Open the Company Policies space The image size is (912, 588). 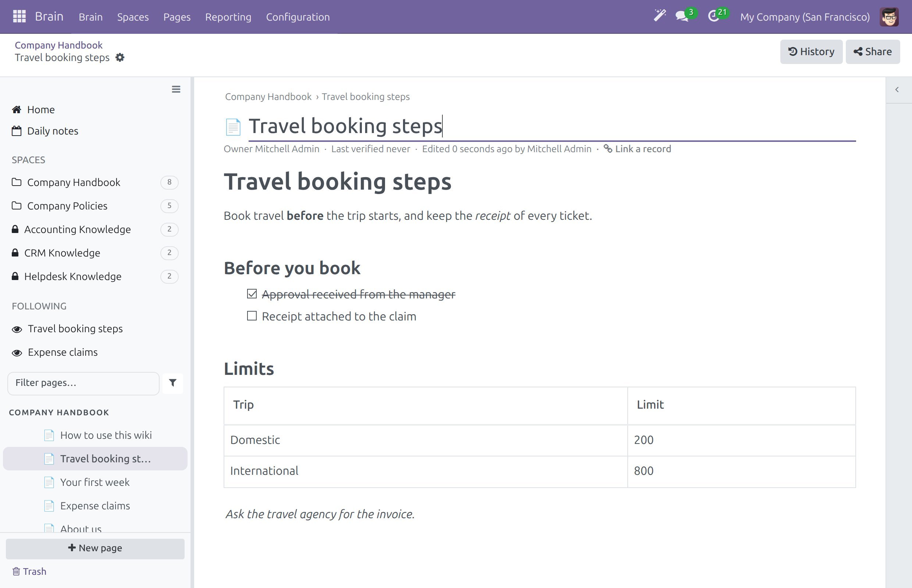95,206
